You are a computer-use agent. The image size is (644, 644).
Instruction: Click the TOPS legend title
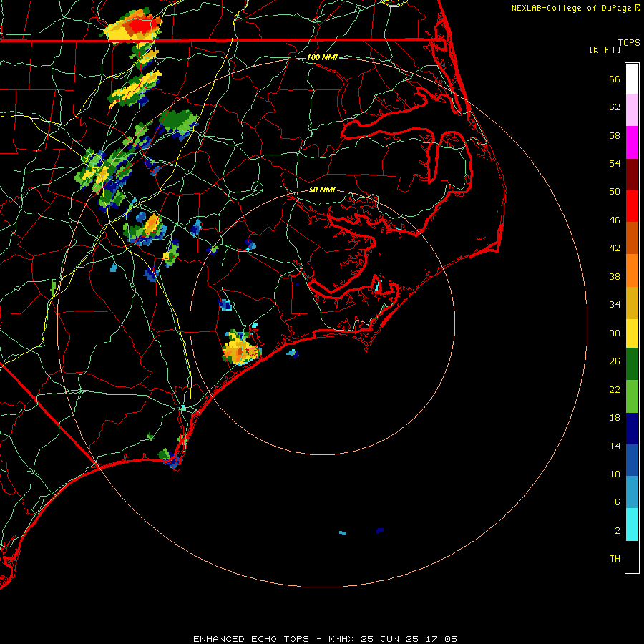(629, 42)
